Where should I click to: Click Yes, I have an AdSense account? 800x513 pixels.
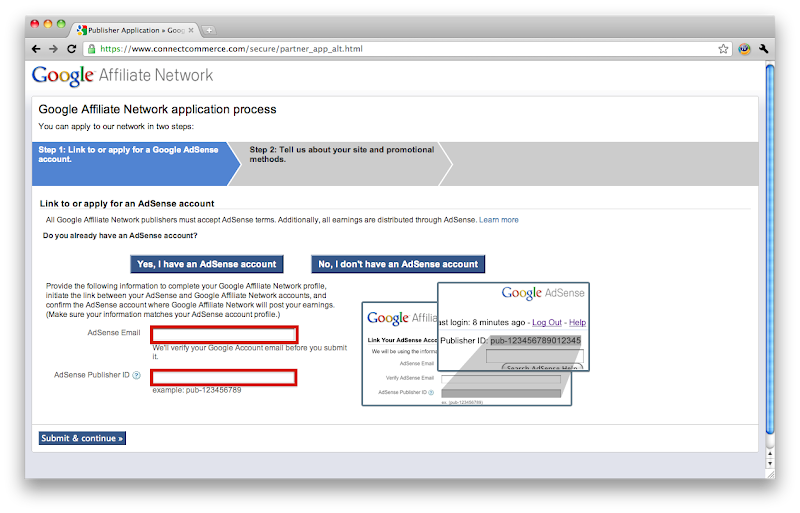[207, 264]
